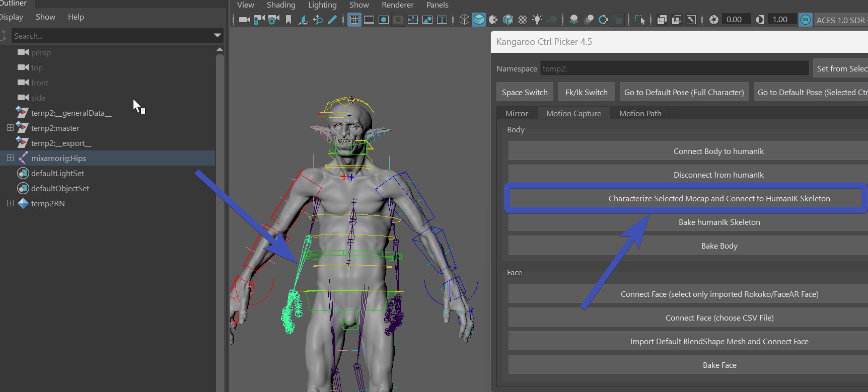Click Connect Body to humanIk button
This screenshot has width=868, height=392.
tap(688, 151)
